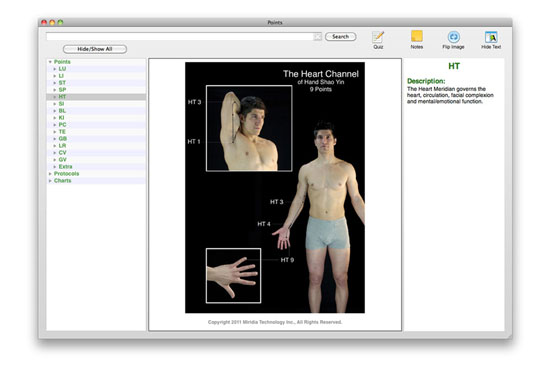
Task: Toggle the Hide Text icon
Action: coord(491,37)
